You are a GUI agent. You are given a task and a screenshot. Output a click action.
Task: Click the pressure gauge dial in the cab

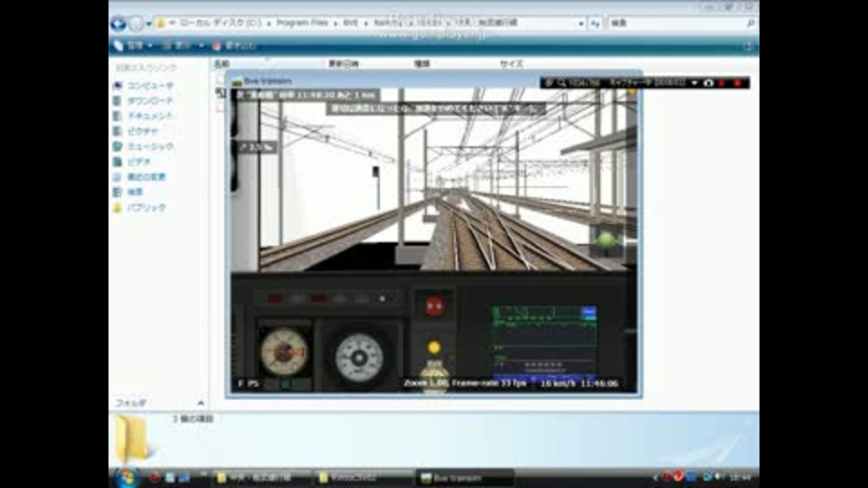coord(285,352)
